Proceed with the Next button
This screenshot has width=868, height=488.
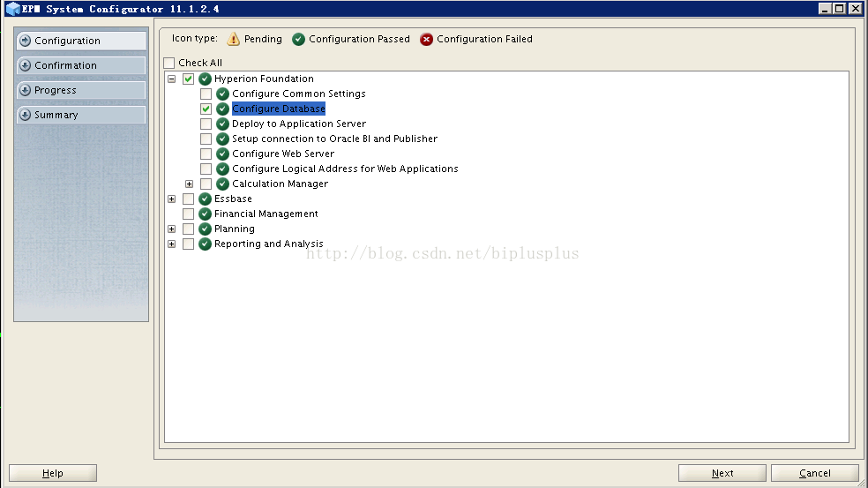tap(722, 473)
